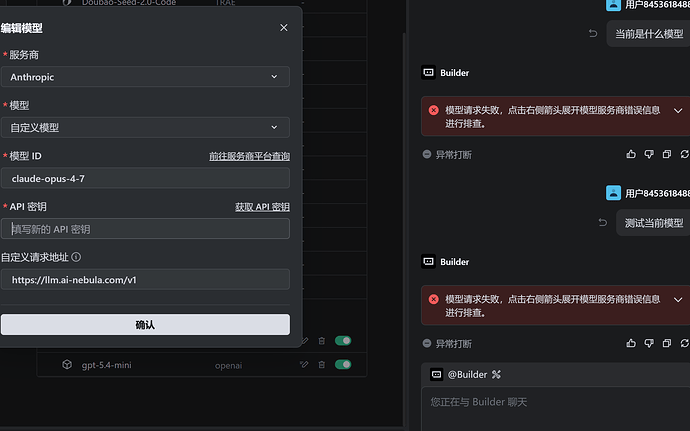The height and width of the screenshot is (431, 690).
Task: Toggle the switch in the row above gpt-5.4-mini
Action: [343, 341]
